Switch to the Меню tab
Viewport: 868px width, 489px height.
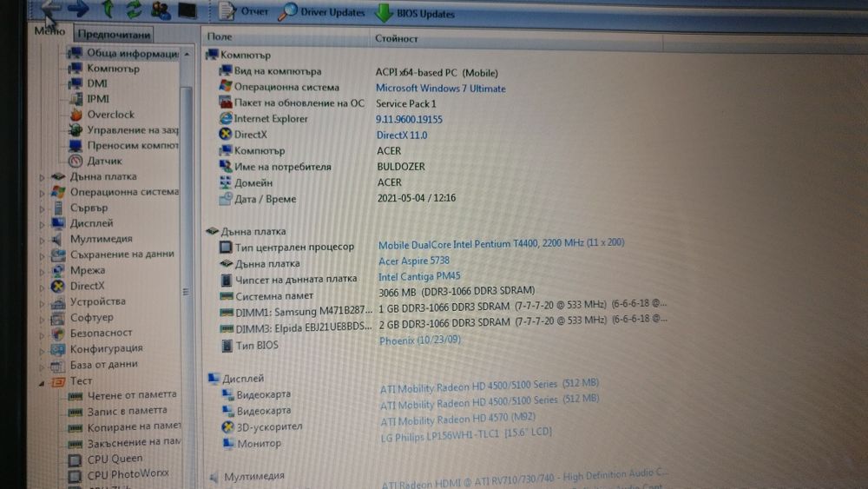click(49, 31)
